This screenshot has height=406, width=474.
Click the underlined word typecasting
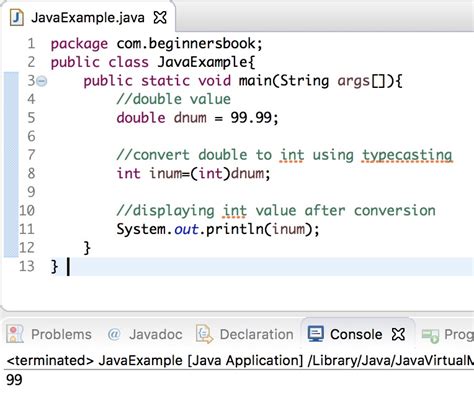click(x=407, y=155)
